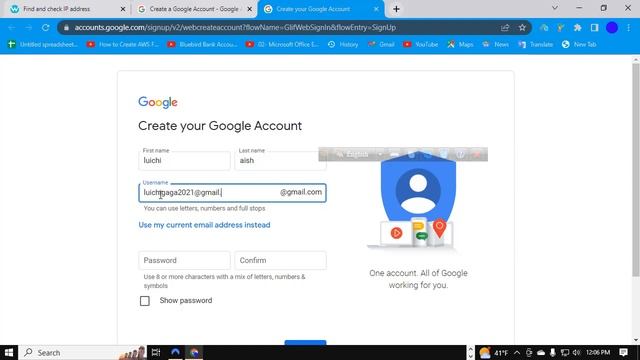Open the 'Bluebird Bank Accou...' bookmark
This screenshot has height=360, width=640.
202,44
